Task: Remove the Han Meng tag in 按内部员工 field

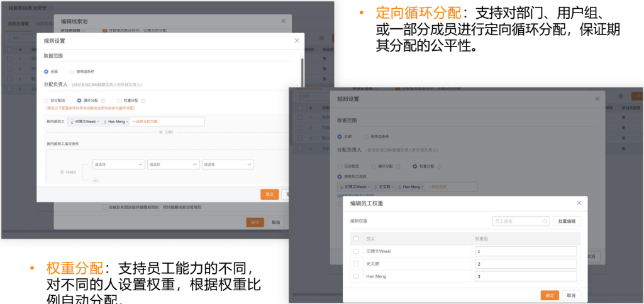Action: tap(127, 121)
